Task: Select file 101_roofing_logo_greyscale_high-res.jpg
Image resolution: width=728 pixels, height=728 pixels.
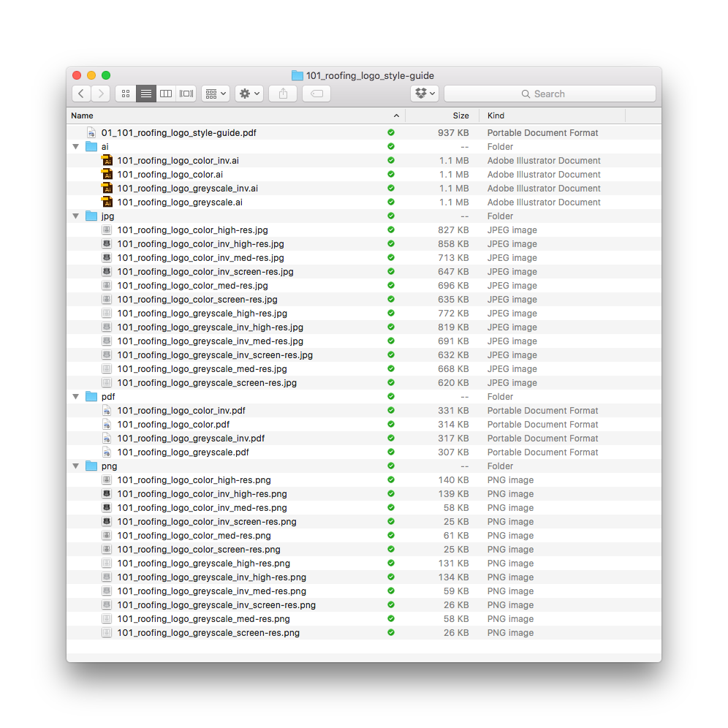Action: 364,314
